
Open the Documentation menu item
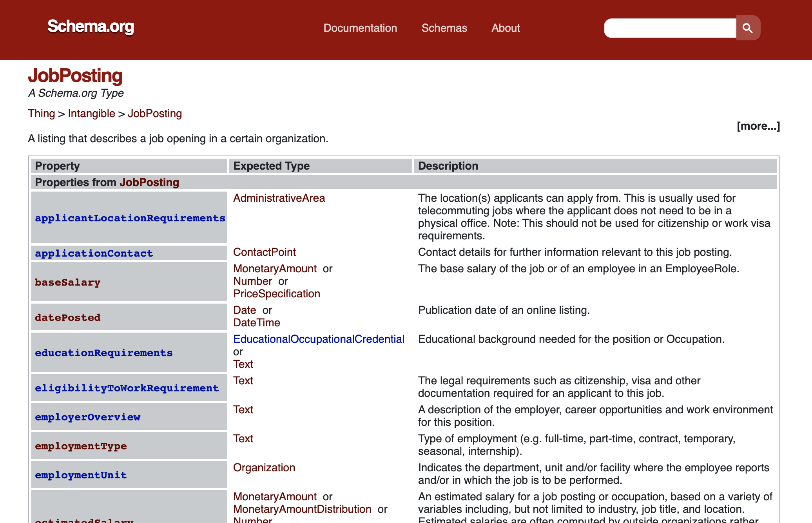click(360, 28)
